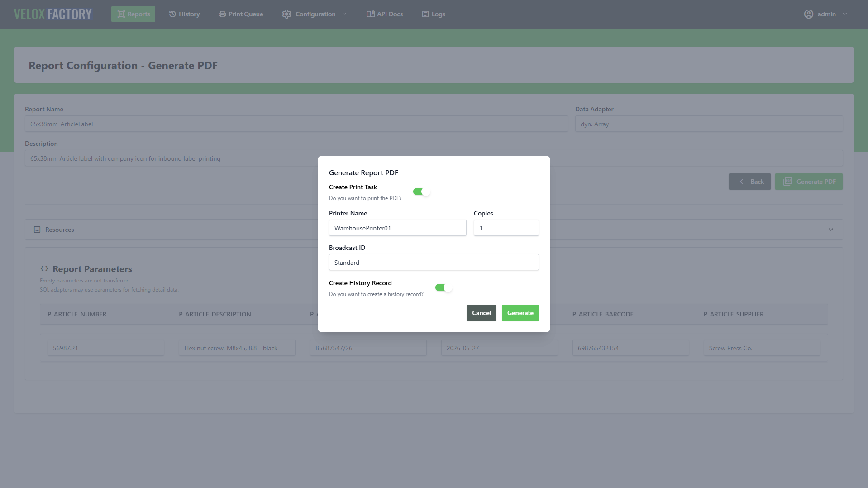Toggle the Create History Record switch
Image resolution: width=868 pixels, height=488 pixels.
444,287
